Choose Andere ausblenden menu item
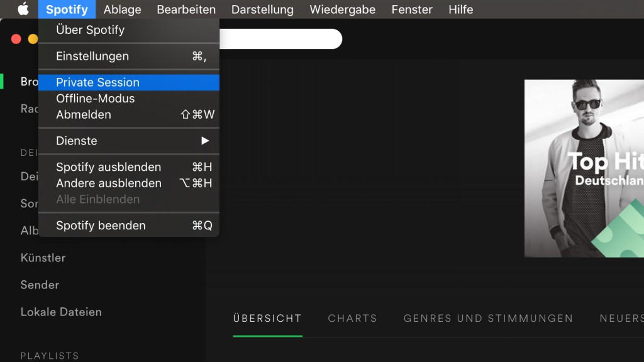The height and width of the screenshot is (362, 644). (x=108, y=184)
